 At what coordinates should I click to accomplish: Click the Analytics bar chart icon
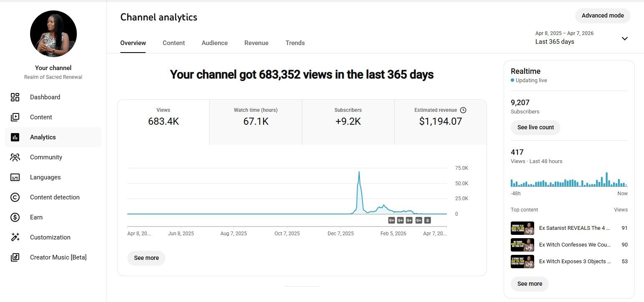pyautogui.click(x=15, y=137)
